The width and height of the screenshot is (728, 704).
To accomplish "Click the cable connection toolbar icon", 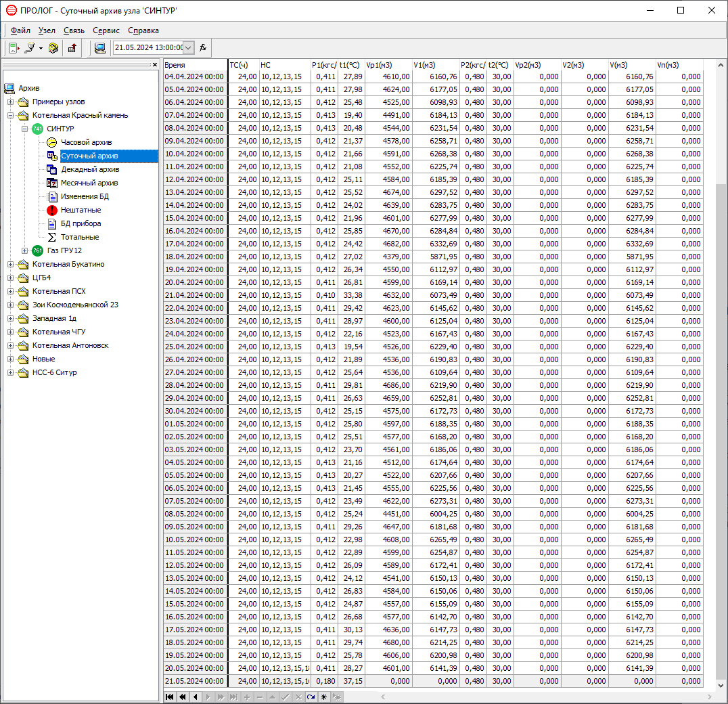I will click(x=29, y=48).
